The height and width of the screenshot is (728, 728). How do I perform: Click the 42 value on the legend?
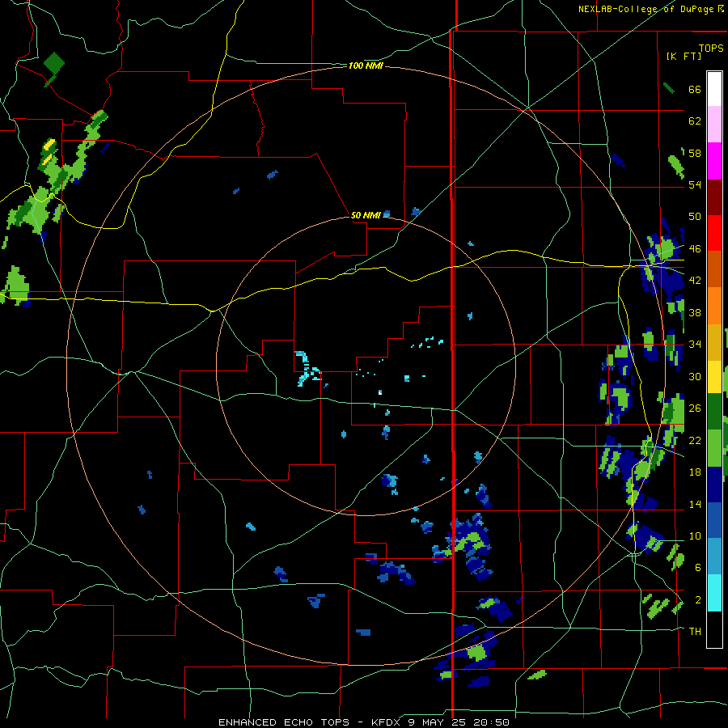pyautogui.click(x=695, y=281)
